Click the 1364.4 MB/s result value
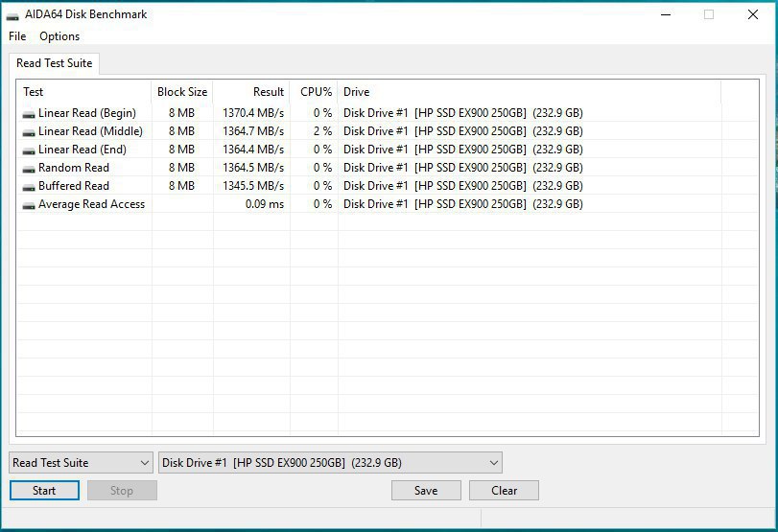Image resolution: width=778 pixels, height=532 pixels. point(253,150)
